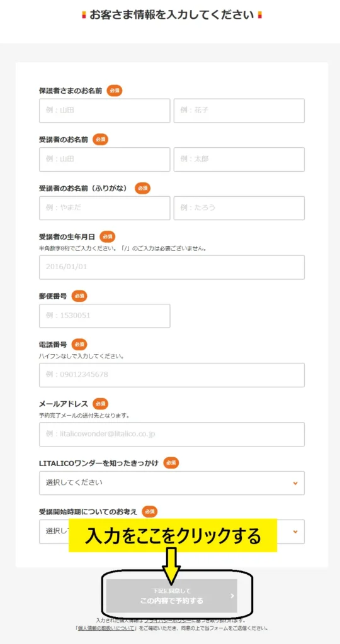Click the 保護者さまのお名前 label
Screen dimensions: 340x644
71,91
